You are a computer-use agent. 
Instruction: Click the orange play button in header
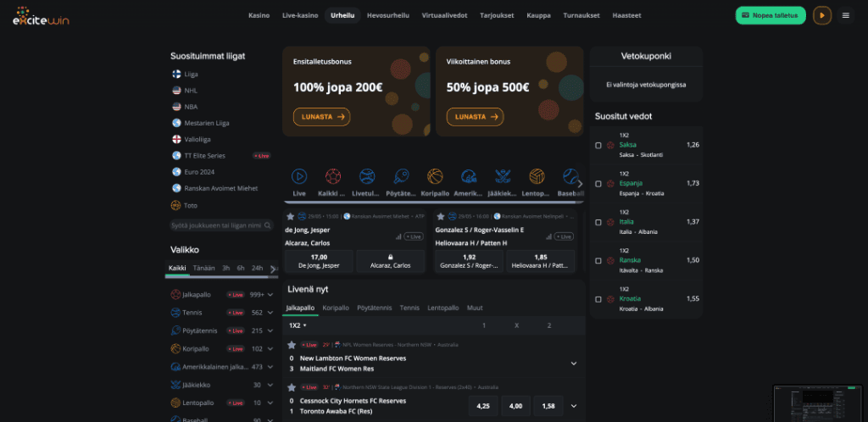click(822, 15)
